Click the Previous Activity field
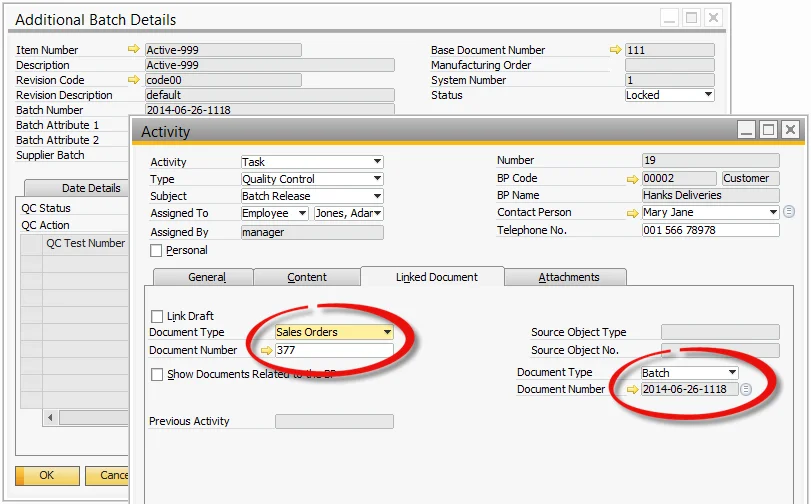Viewport: 811px width, 504px height. pos(334,421)
